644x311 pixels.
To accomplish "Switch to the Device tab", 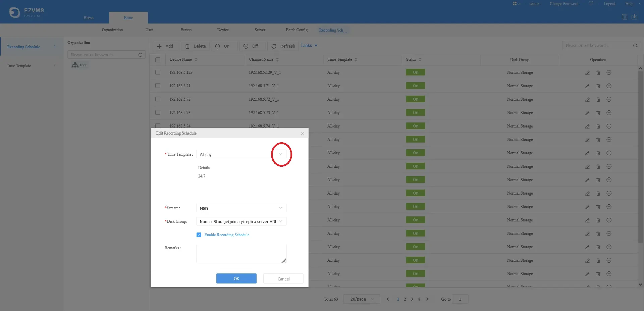I will [223, 30].
